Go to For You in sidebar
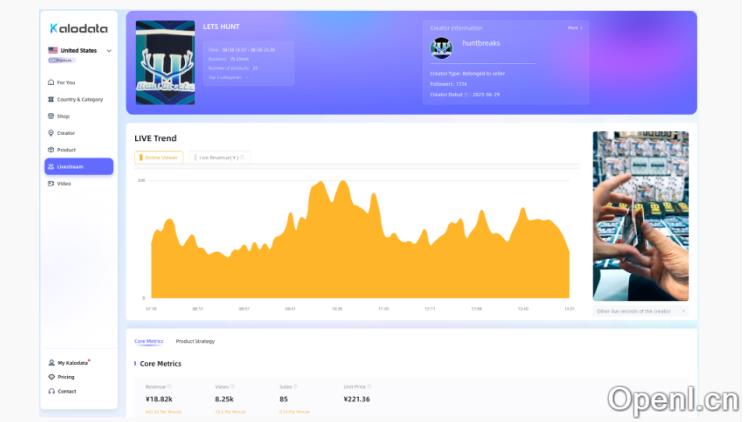This screenshot has height=422, width=750. click(66, 83)
